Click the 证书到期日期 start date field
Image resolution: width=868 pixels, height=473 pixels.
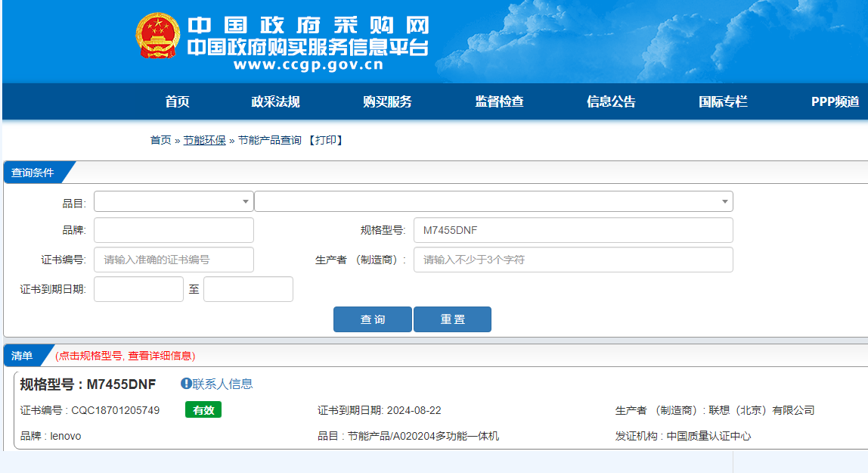click(x=138, y=289)
